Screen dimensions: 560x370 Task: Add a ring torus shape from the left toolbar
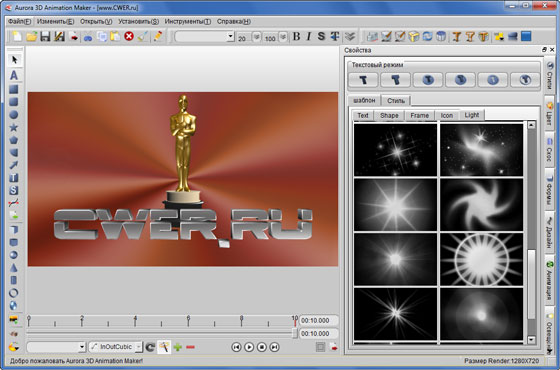point(14,293)
